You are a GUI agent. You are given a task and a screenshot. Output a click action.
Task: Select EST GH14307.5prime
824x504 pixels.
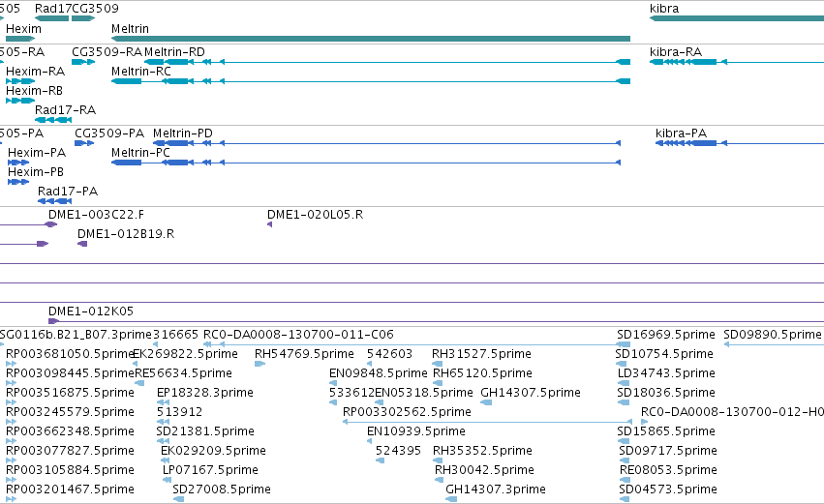click(x=531, y=393)
